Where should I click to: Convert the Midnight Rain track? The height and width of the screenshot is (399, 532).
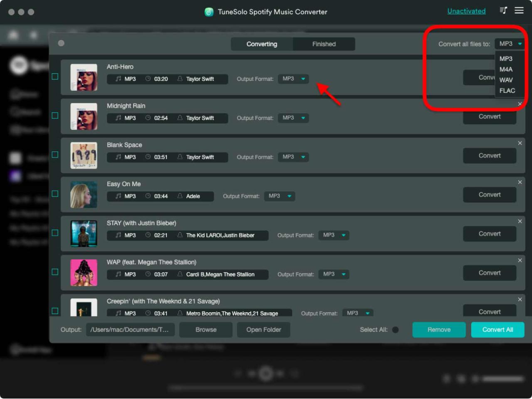(x=489, y=117)
